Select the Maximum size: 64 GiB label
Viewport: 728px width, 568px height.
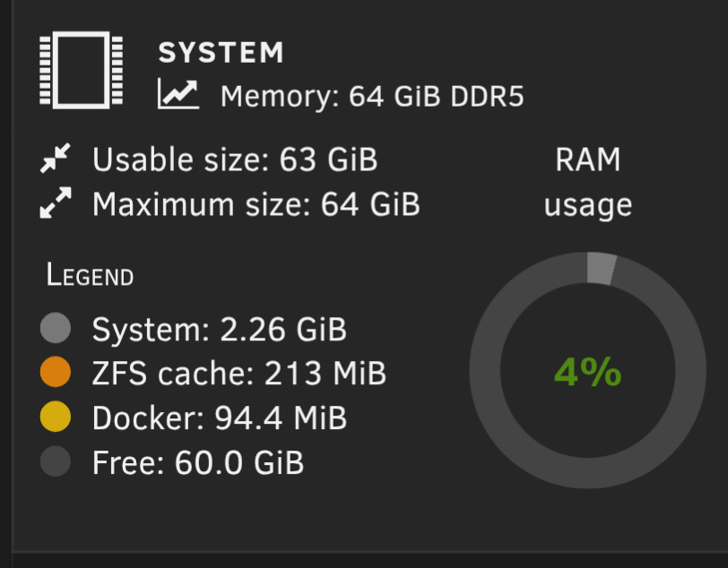click(256, 205)
